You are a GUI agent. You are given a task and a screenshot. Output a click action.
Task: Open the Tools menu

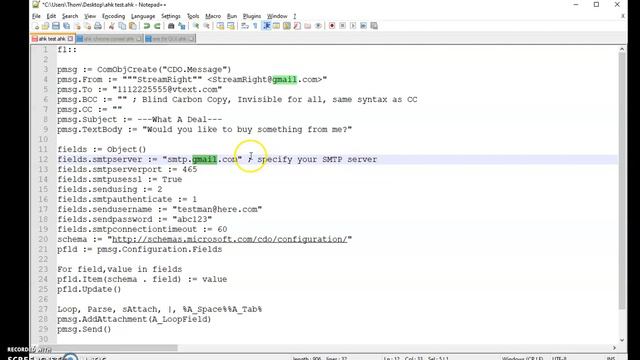193,16
